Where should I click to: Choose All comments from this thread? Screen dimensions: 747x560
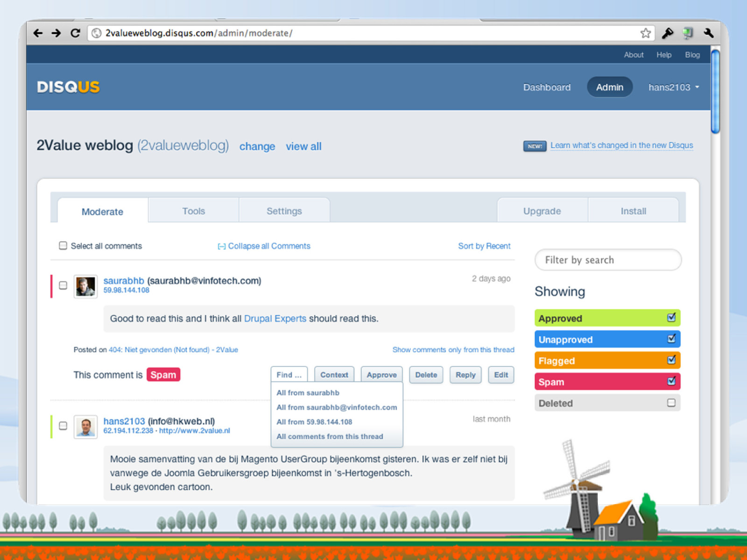coord(330,436)
